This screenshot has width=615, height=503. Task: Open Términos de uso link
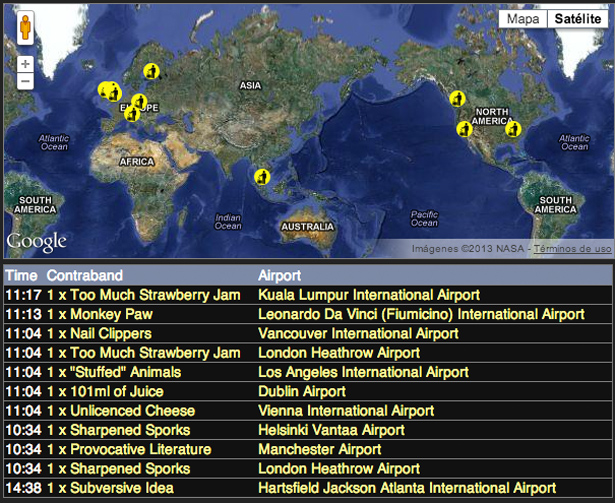click(572, 248)
